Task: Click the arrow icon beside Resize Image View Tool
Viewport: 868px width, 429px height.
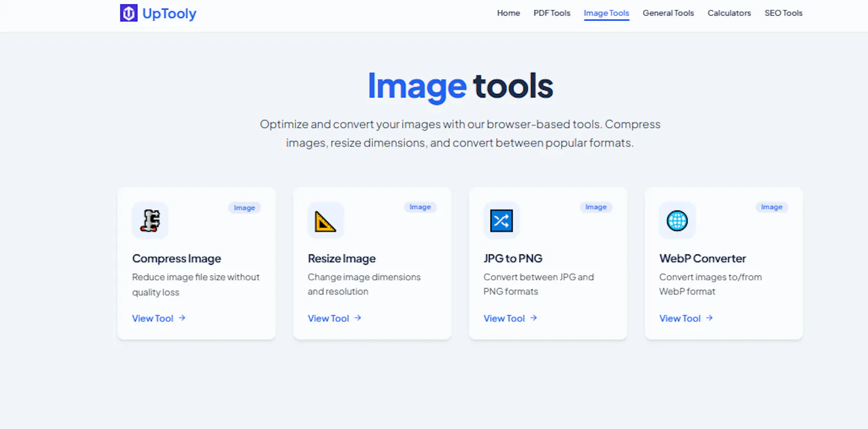Action: pyautogui.click(x=358, y=318)
